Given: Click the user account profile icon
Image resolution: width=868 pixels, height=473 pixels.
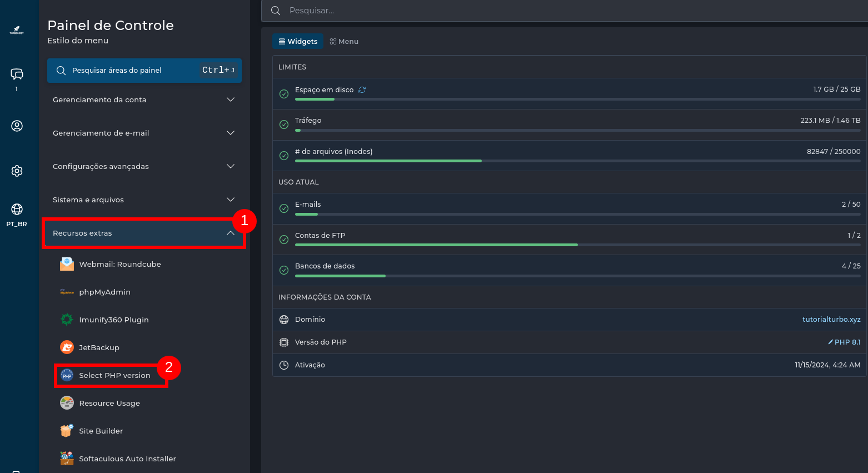Looking at the screenshot, I should click(17, 126).
